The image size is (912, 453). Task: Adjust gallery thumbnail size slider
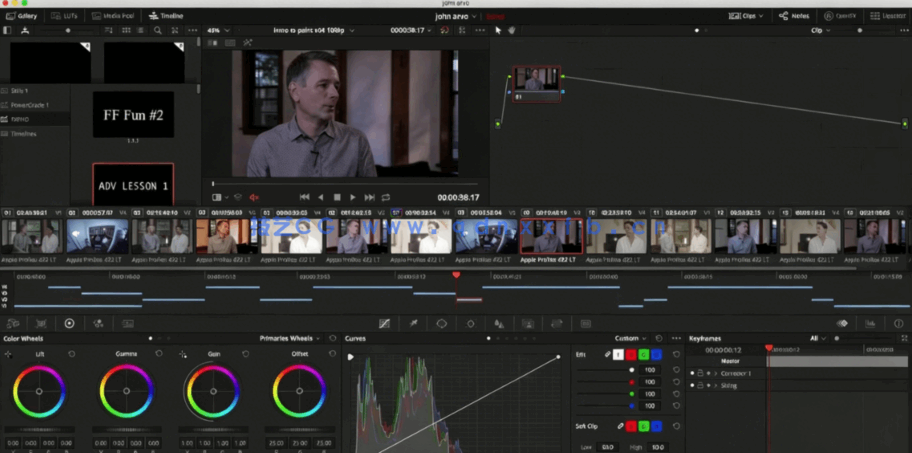point(68,30)
